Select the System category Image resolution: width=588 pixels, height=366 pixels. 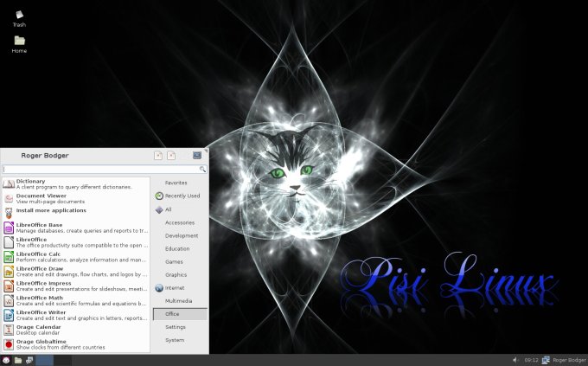point(180,340)
